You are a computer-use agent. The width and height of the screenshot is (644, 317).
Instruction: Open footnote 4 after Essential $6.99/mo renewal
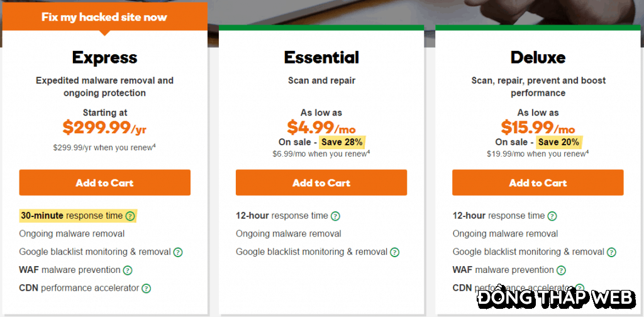368,151
